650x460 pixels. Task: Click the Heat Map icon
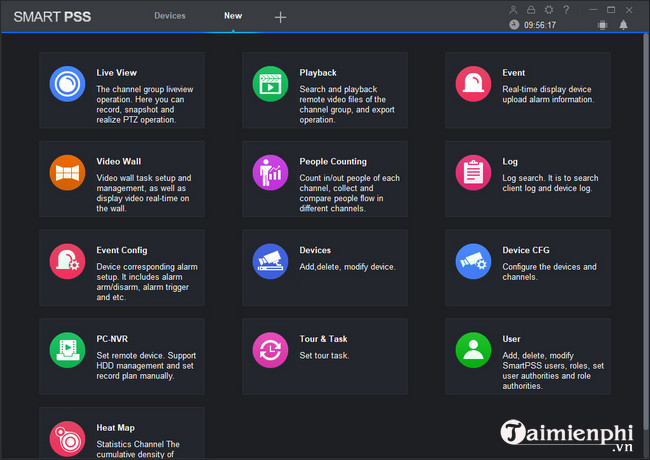pyautogui.click(x=67, y=438)
